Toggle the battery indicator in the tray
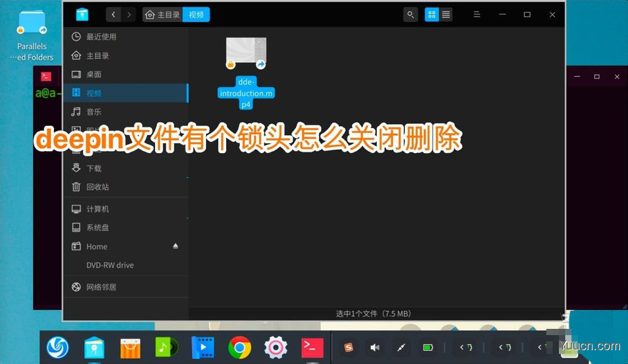Screen dimensions: 628x364 (428, 347)
